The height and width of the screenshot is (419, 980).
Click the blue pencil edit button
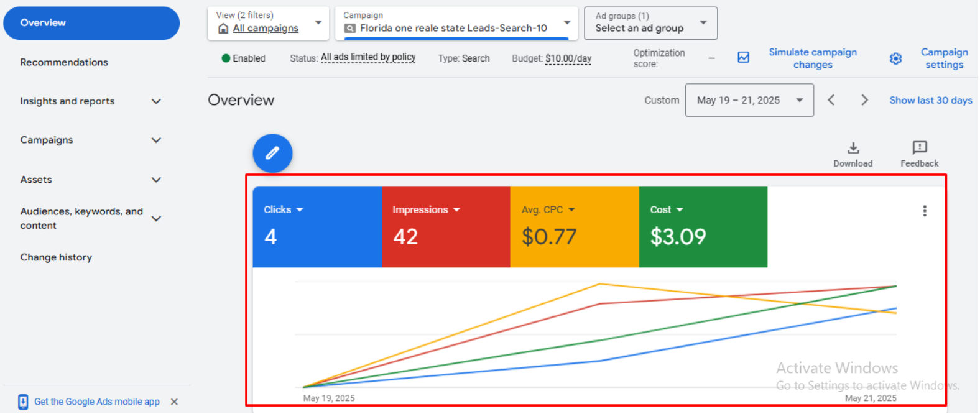[272, 153]
